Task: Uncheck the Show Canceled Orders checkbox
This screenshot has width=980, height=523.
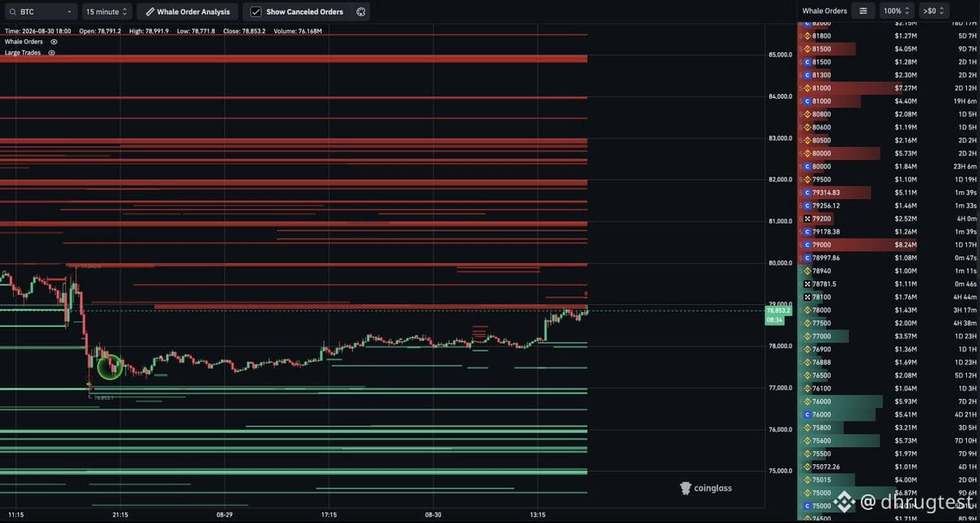Action: click(x=256, y=11)
